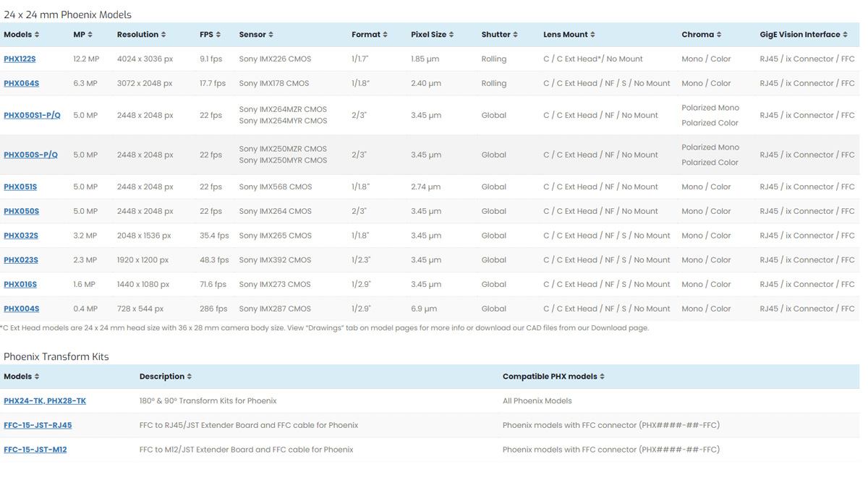The image size is (868, 498).
Task: Select the Sony IMX273 CMOS cell
Action: pos(275,285)
